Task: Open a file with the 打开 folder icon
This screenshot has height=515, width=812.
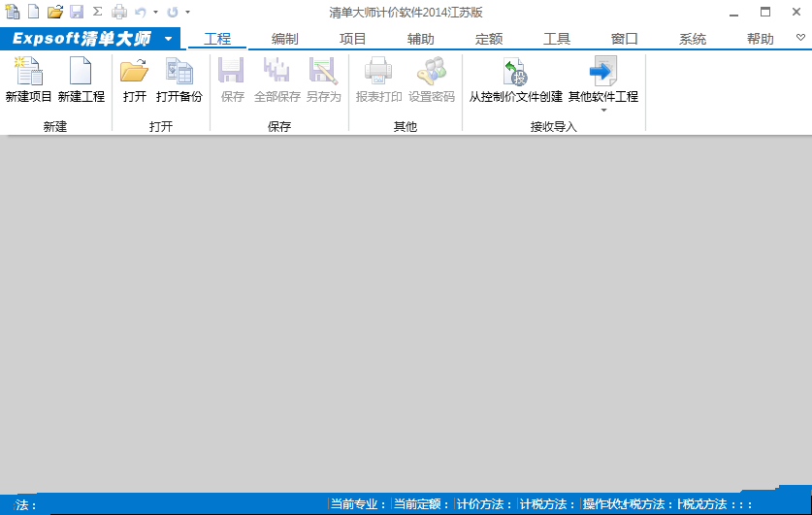Action: point(134,71)
